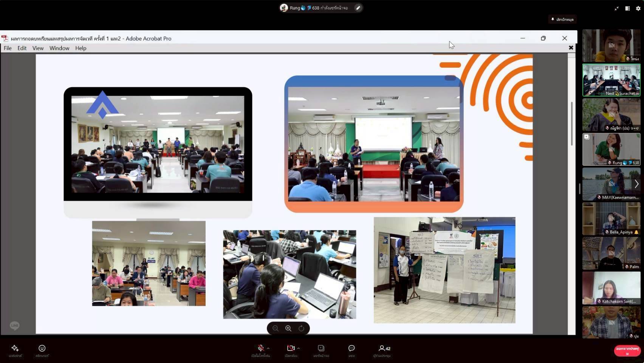Show next participants with side chevron
This screenshot has height=363, width=644.
(636, 184)
